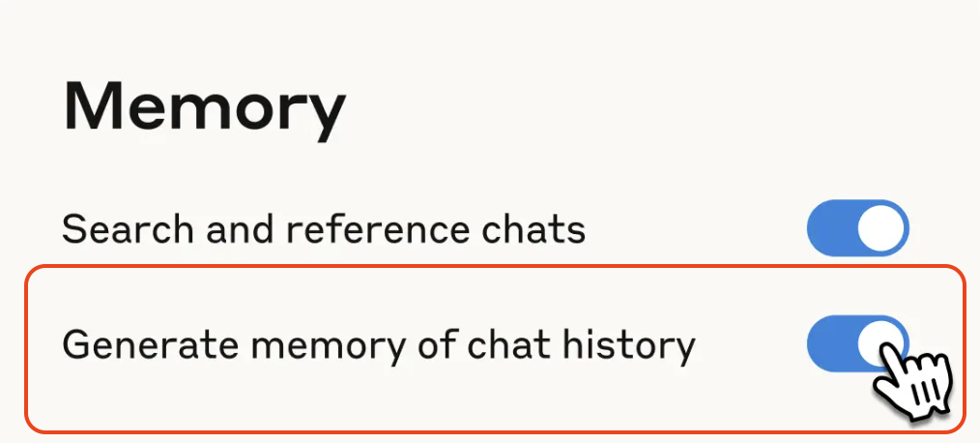980x443 pixels.
Task: Select the red-outlined Generate memory row
Action: tap(495, 349)
